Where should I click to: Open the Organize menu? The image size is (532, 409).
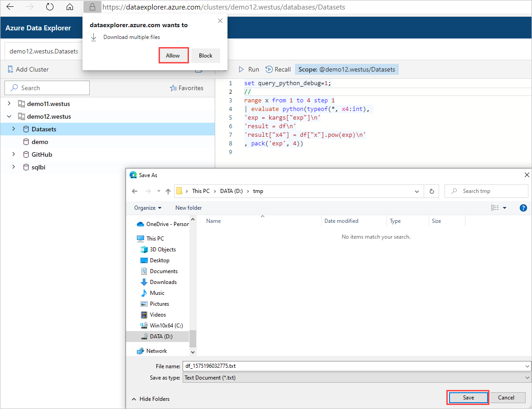tap(146, 207)
